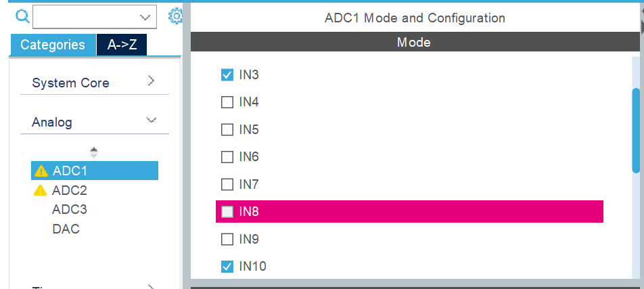Toggle the highlighted IN8 checkbox

(x=227, y=212)
